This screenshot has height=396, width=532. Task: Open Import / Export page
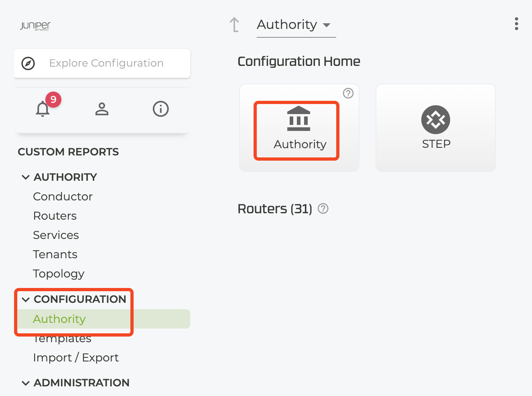[76, 357]
